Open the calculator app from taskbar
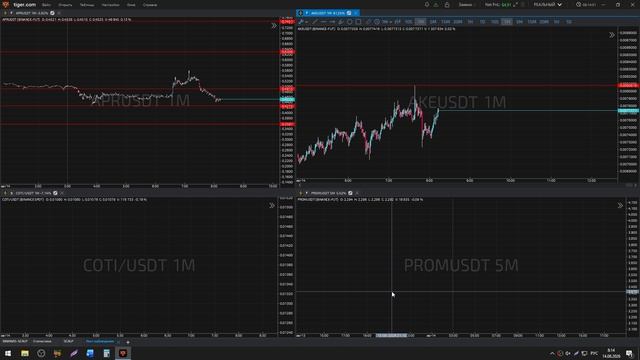 107,353
